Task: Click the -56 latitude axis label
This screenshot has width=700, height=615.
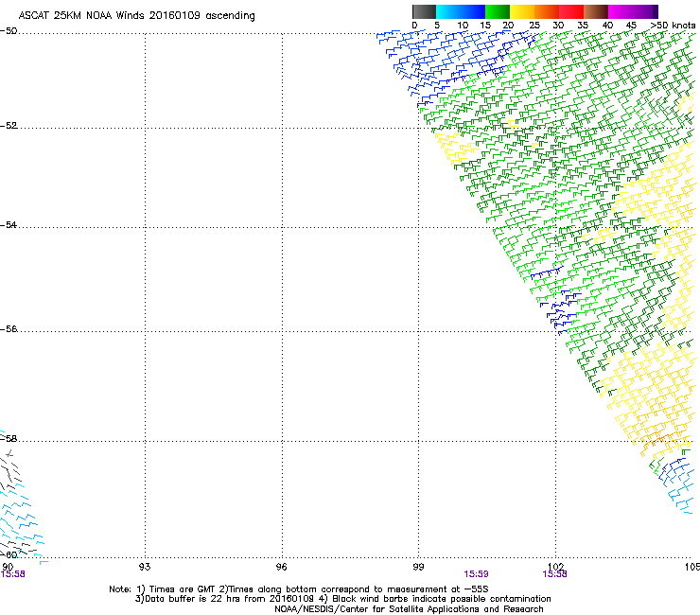Action: pyautogui.click(x=9, y=329)
